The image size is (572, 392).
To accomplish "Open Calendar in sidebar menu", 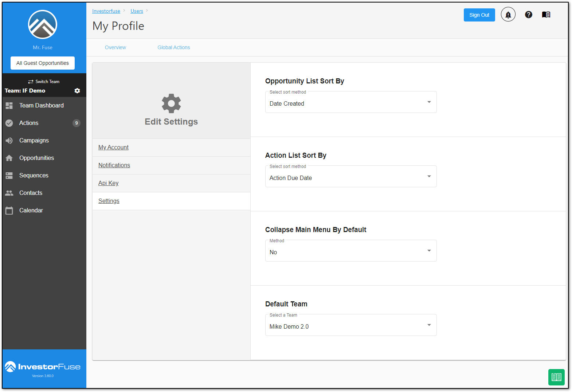I will click(x=44, y=211).
